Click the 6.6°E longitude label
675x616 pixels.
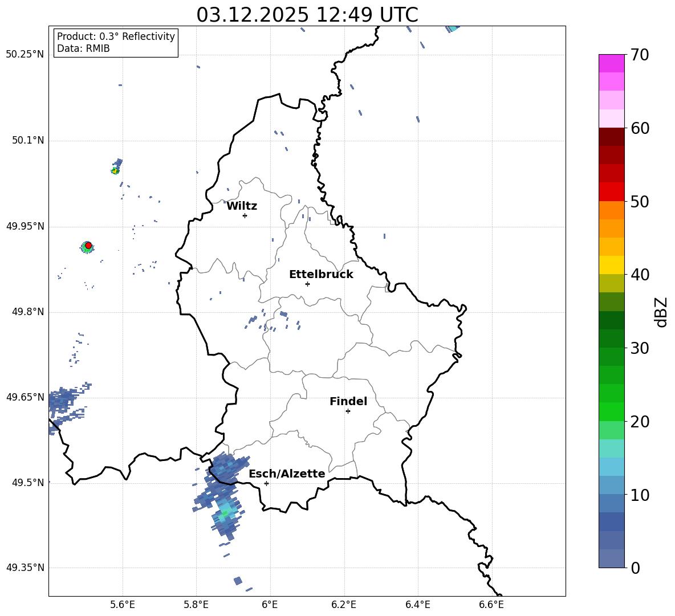tap(491, 605)
